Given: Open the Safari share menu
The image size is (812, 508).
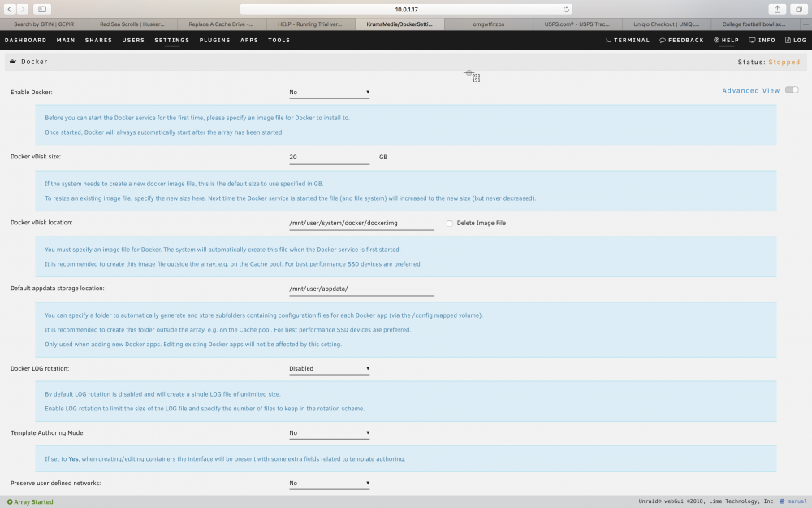Looking at the screenshot, I should tap(777, 9).
